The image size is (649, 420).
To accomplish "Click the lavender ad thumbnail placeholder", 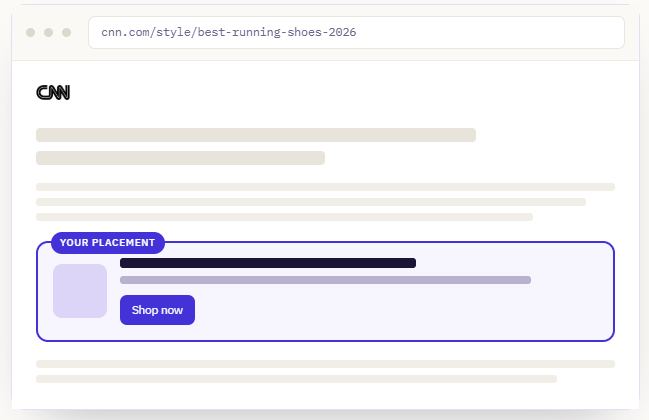I will tap(80, 291).
